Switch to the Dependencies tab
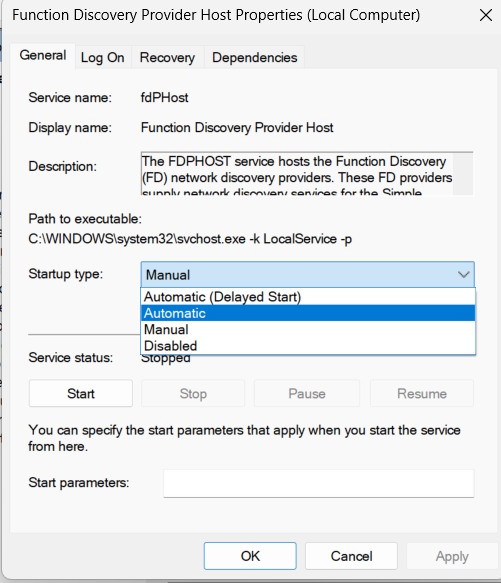The width and height of the screenshot is (501, 583). [x=254, y=58]
